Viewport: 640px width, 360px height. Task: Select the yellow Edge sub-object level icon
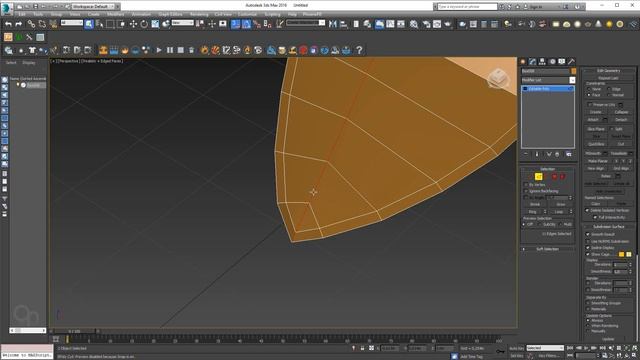[x=538, y=177]
